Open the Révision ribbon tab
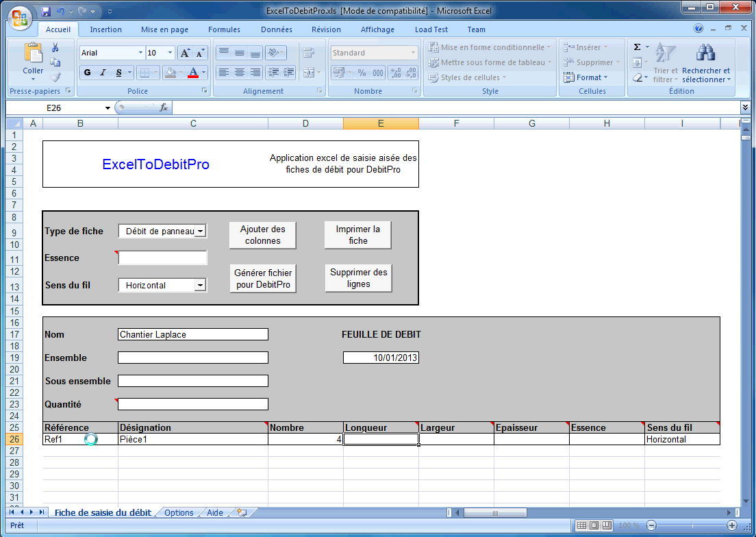The image size is (756, 537). 327,29
